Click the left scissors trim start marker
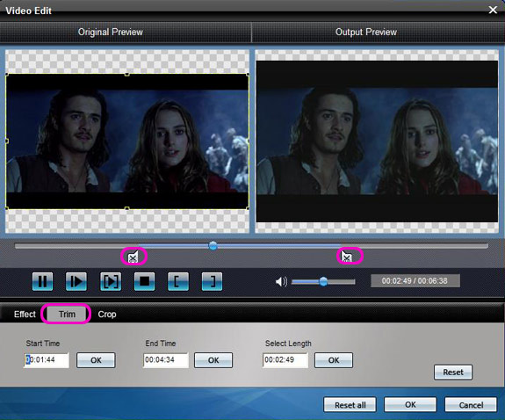 (133, 257)
